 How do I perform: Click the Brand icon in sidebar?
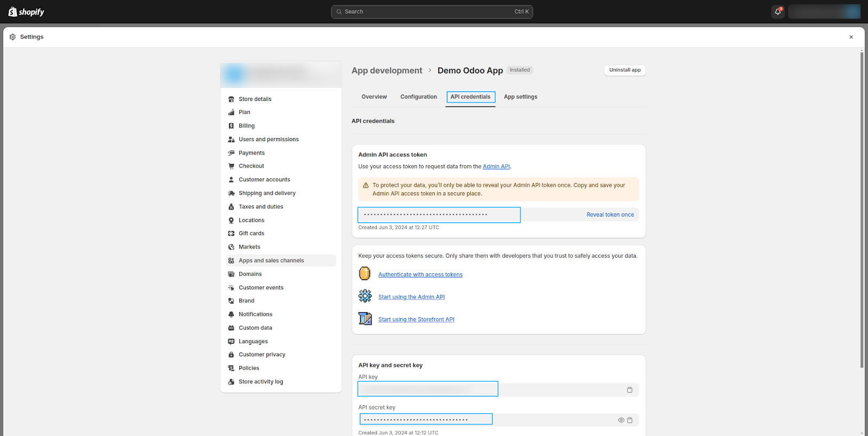point(231,301)
